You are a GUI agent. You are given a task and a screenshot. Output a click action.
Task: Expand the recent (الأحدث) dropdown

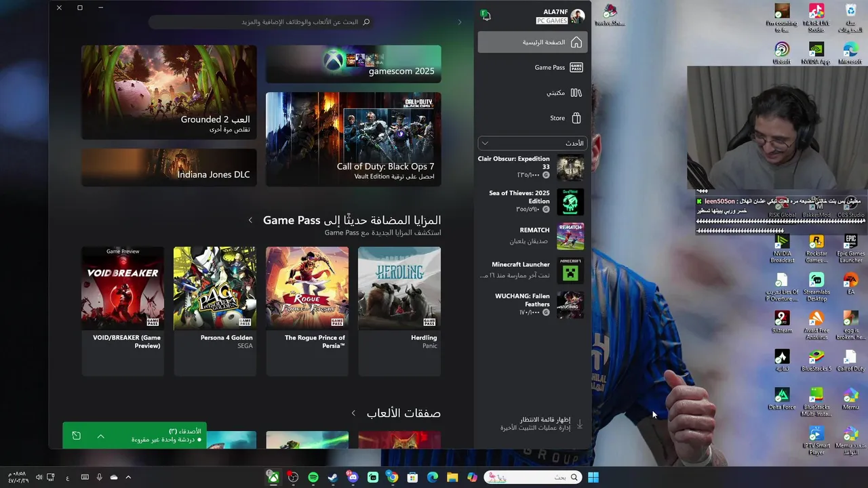532,143
